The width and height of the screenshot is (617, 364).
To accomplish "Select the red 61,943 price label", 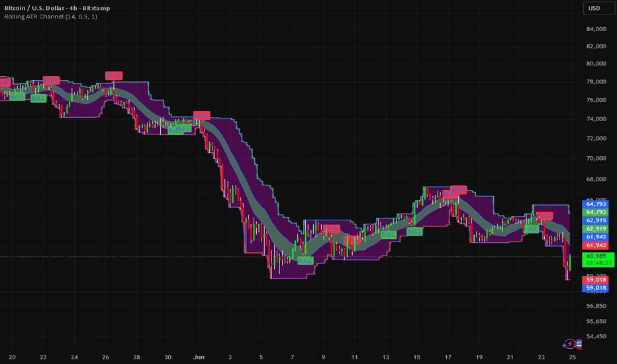I will point(595,245).
